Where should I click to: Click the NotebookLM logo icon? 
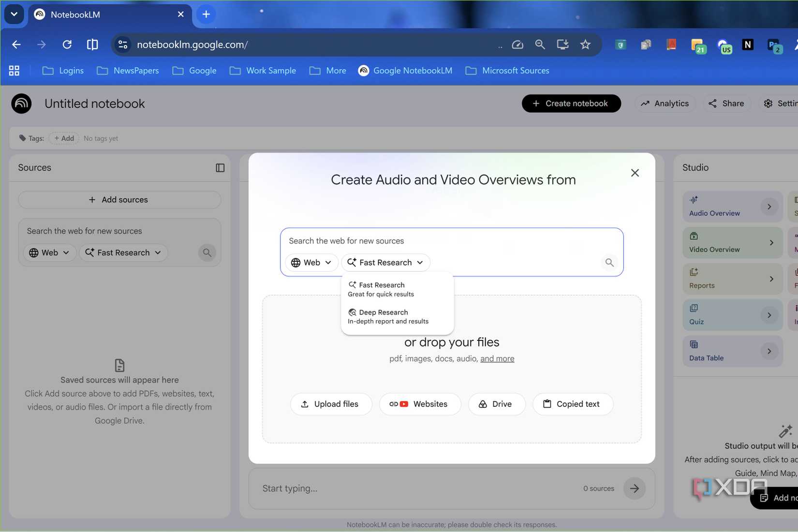pos(21,103)
